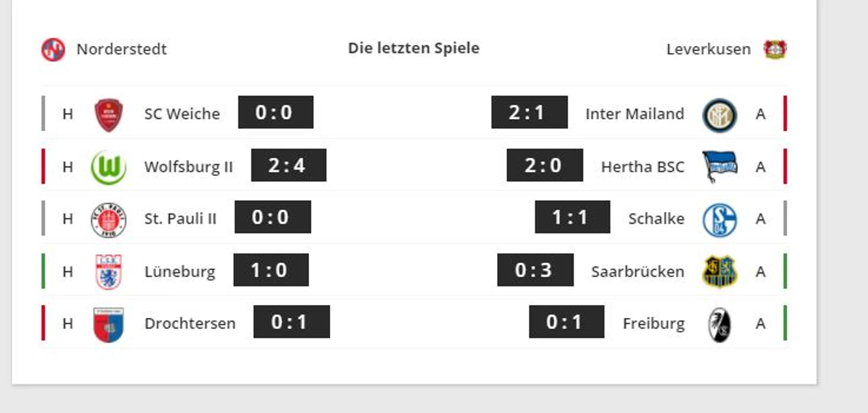Select the Schalke team name
This screenshot has width=868, height=413.
(656, 219)
